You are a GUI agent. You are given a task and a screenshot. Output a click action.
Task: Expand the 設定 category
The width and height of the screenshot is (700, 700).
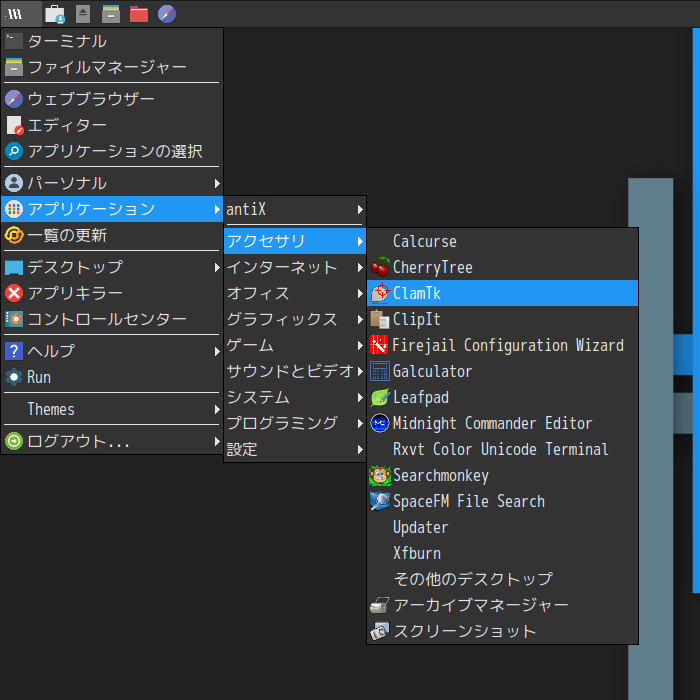(x=295, y=449)
